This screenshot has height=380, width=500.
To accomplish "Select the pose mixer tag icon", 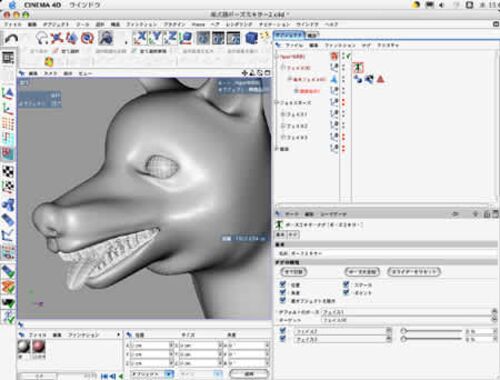I will point(358,68).
